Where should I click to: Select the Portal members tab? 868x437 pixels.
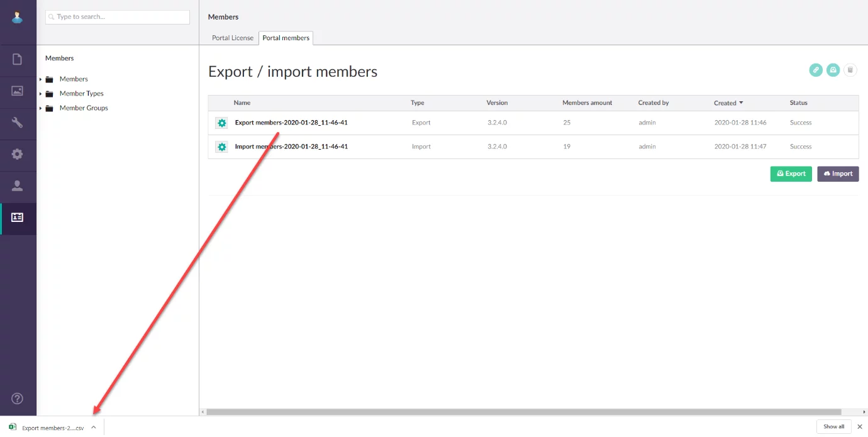point(286,38)
